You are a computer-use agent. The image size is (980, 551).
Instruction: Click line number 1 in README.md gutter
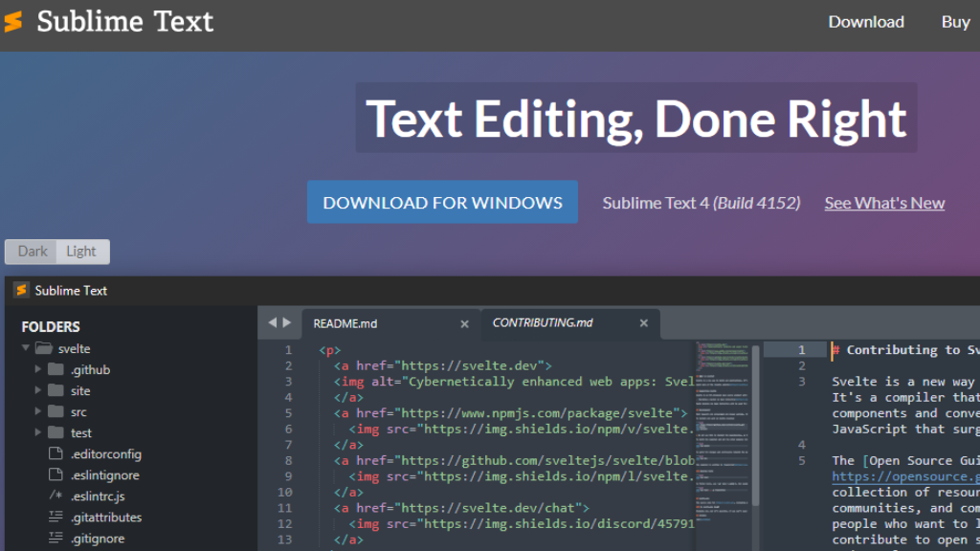click(288, 350)
